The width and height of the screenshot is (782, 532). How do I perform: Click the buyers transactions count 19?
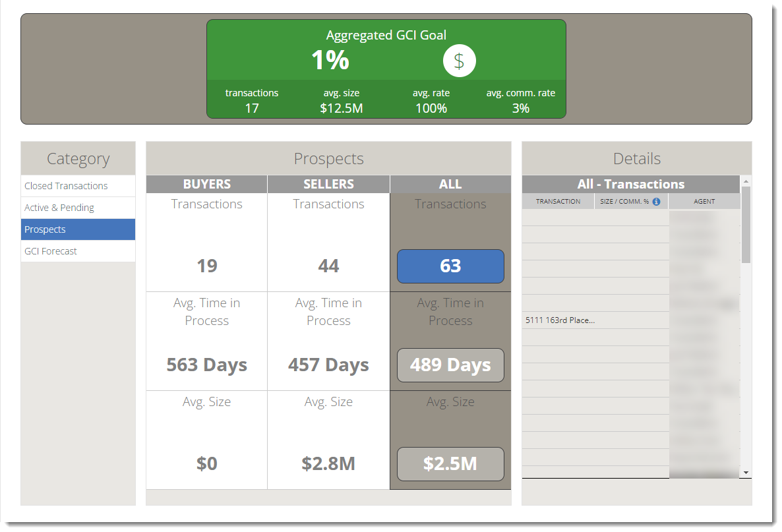pyautogui.click(x=206, y=266)
